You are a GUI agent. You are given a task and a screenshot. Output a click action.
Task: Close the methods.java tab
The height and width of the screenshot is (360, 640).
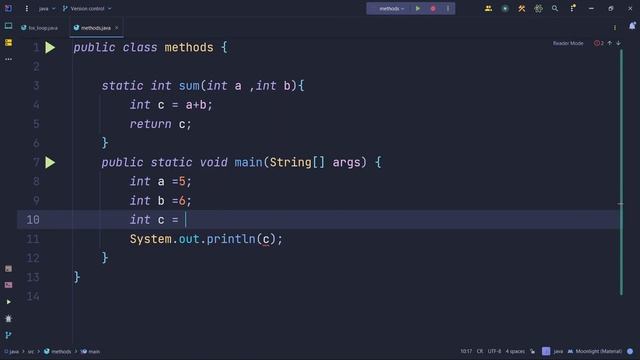coord(117,28)
